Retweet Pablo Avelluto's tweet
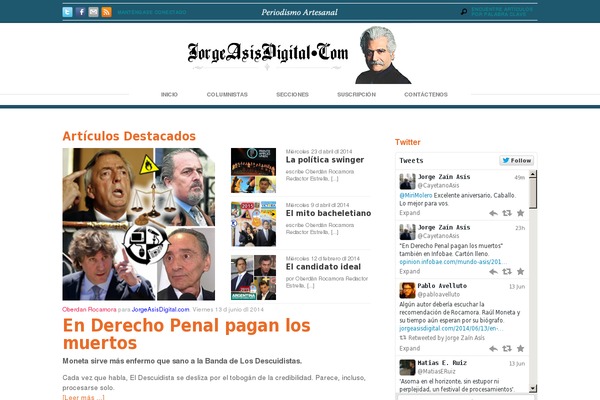This screenshot has height=400, width=600. pos(507,349)
